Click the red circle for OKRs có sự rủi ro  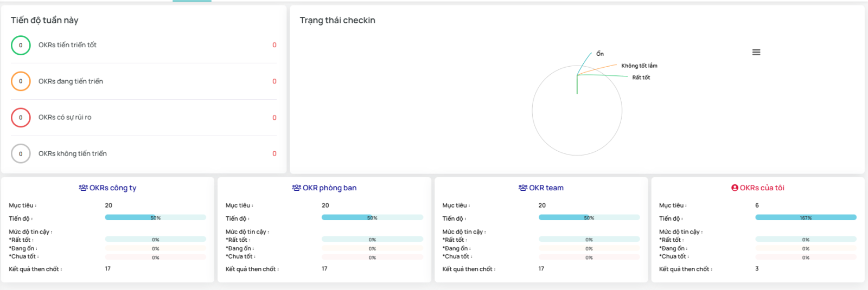click(x=21, y=118)
